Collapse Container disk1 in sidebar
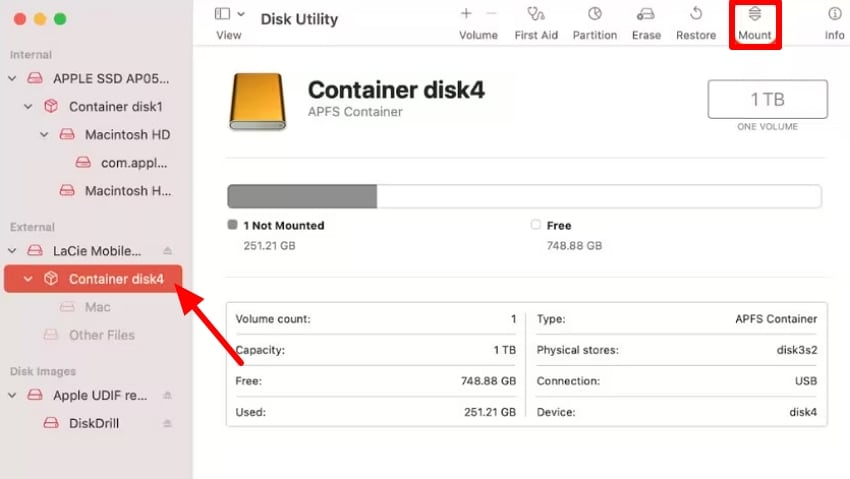 click(29, 106)
